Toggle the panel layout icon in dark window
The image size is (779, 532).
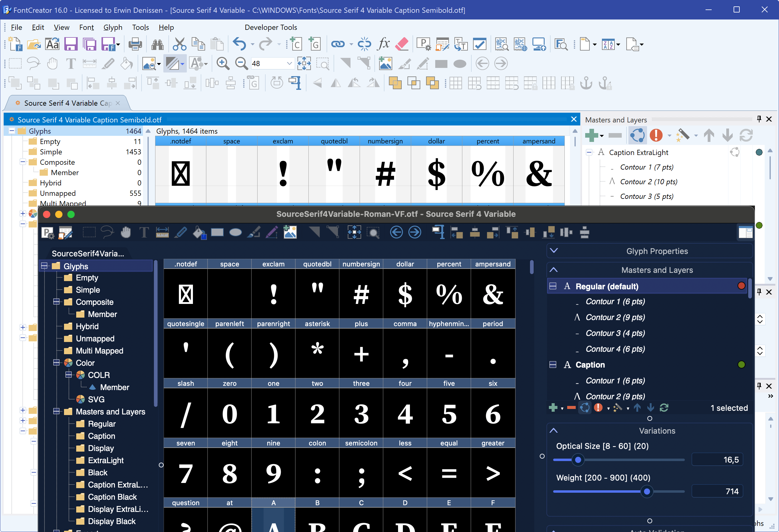coord(745,232)
